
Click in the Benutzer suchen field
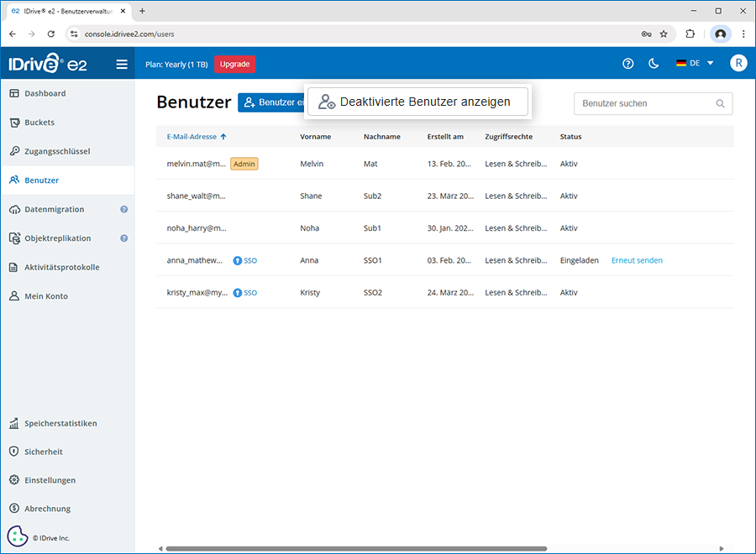[643, 104]
